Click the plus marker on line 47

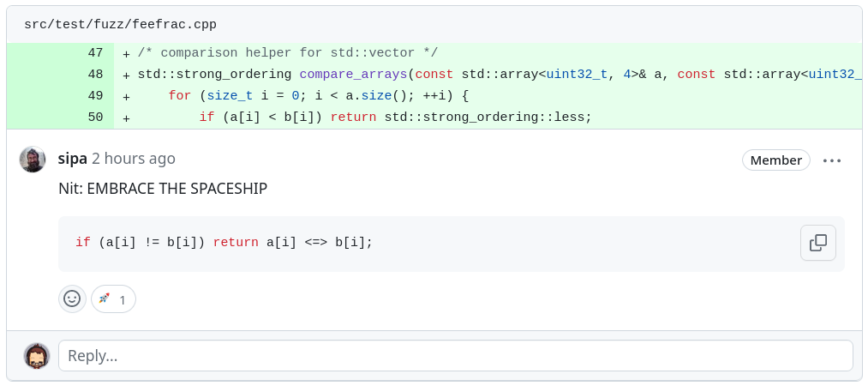pos(127,53)
